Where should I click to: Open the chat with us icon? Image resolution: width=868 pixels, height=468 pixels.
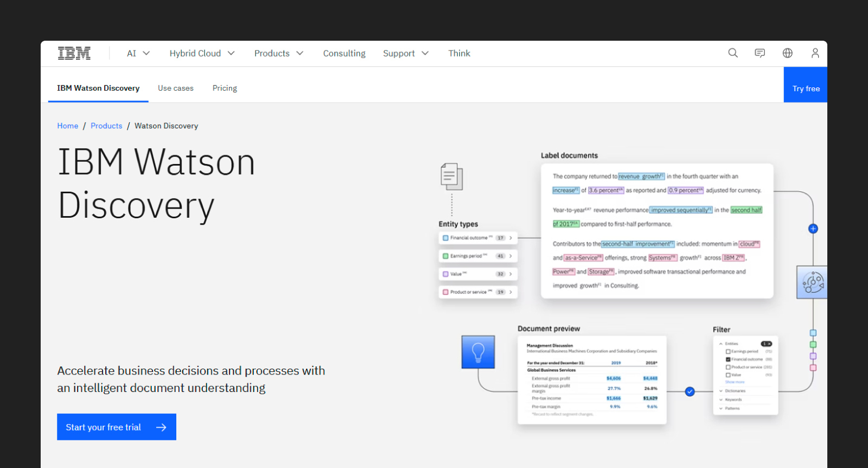pyautogui.click(x=760, y=53)
